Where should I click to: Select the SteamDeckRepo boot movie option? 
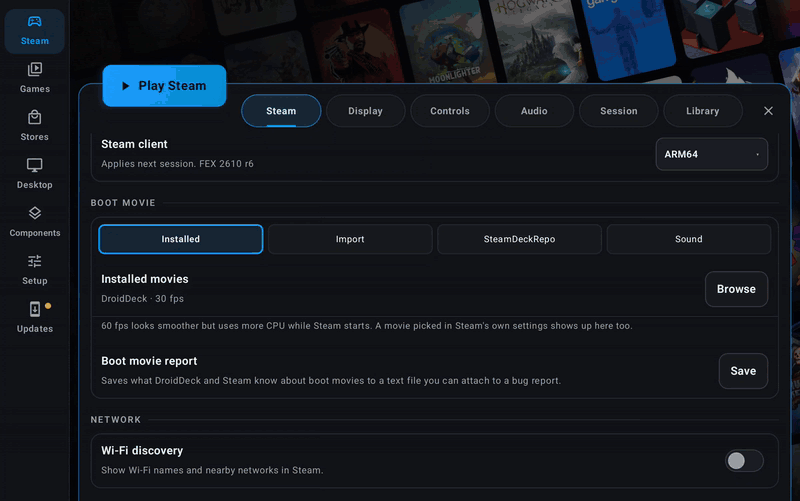click(x=519, y=239)
